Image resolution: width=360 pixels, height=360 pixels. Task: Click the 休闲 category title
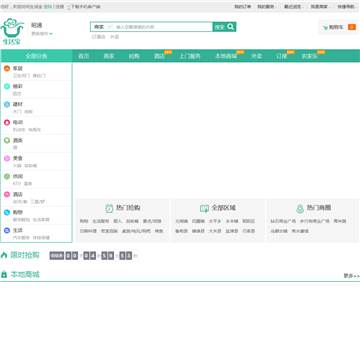(x=18, y=176)
